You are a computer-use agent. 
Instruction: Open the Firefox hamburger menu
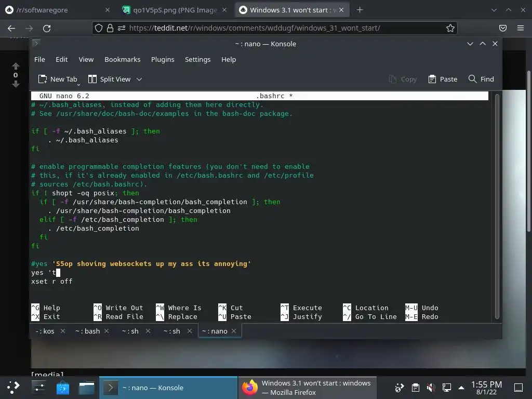521,28
